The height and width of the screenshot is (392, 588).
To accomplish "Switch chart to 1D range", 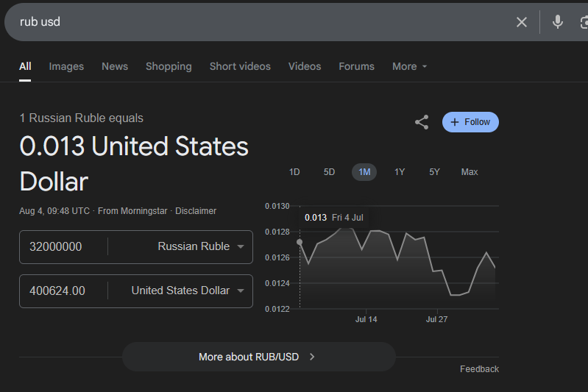I will coord(294,172).
